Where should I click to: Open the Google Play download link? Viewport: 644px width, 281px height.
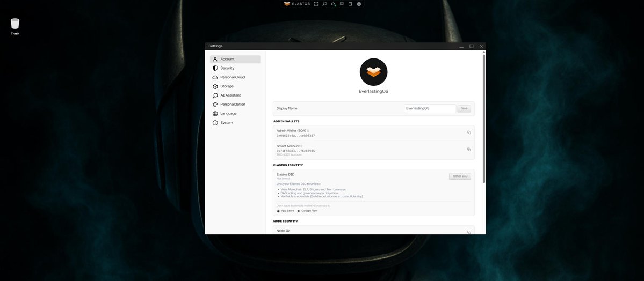[x=307, y=211]
